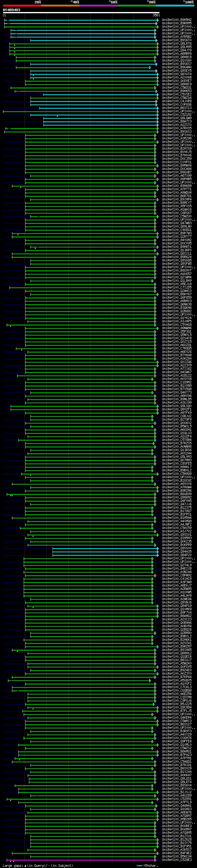Screen dimensions: 197x868
Task: Select the UniRef100_B9S6X4 label
Action: [177, 785]
